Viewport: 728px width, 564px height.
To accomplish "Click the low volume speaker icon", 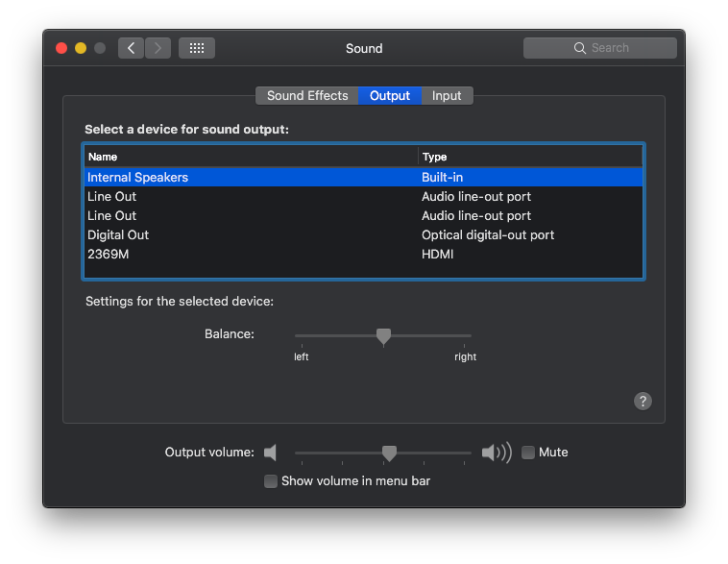I will (270, 453).
